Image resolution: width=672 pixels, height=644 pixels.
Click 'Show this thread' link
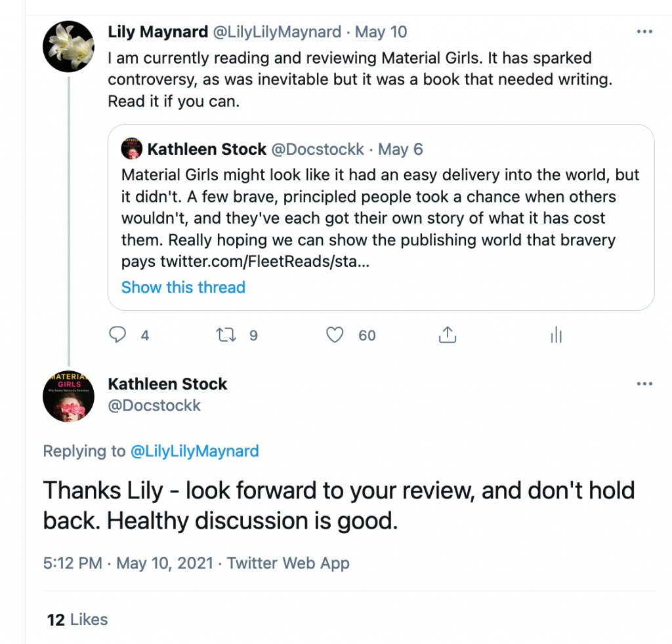pyautogui.click(x=183, y=287)
